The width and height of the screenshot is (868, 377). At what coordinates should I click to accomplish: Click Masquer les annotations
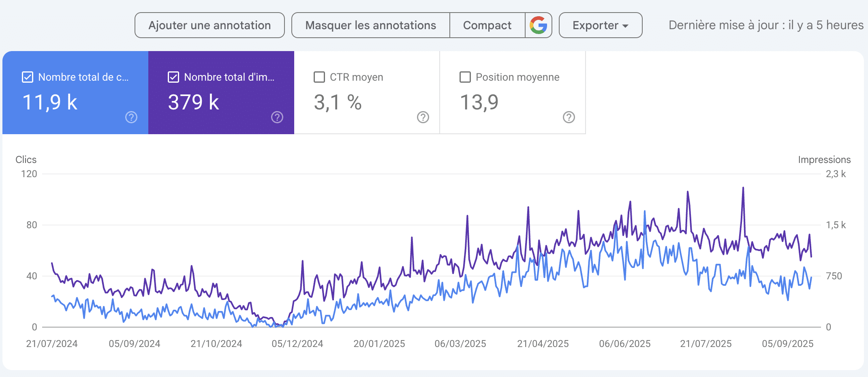[x=370, y=25]
